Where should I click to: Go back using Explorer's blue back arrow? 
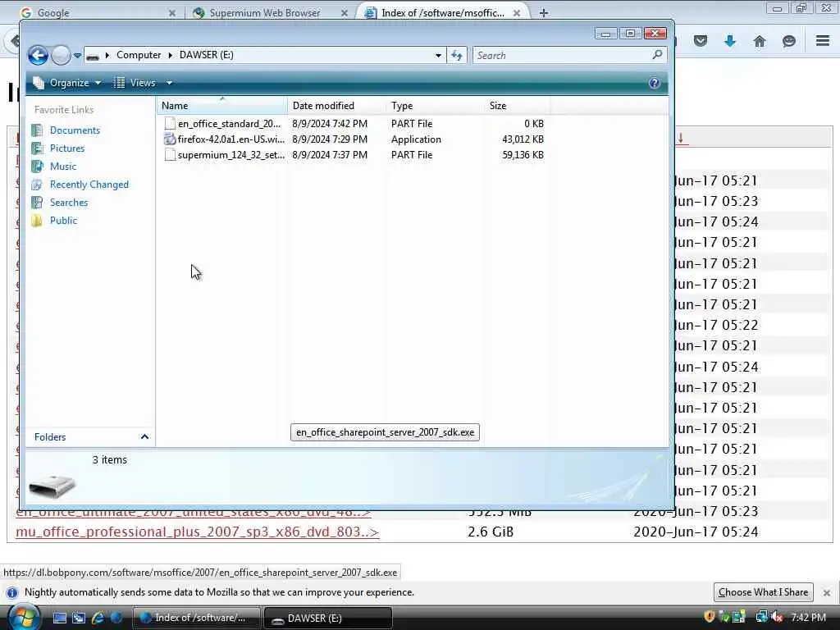(x=38, y=55)
